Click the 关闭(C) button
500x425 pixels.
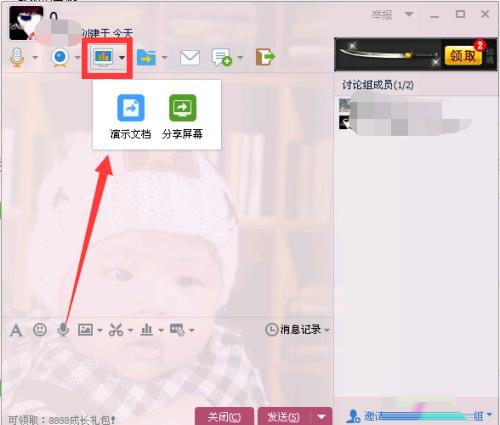coord(224,417)
